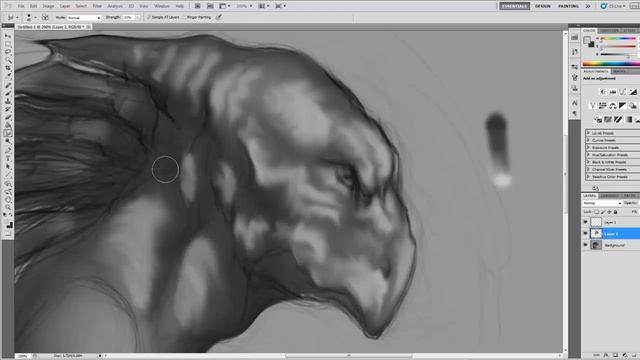
Task: Click the Levels adjustment icon
Action: click(613, 91)
